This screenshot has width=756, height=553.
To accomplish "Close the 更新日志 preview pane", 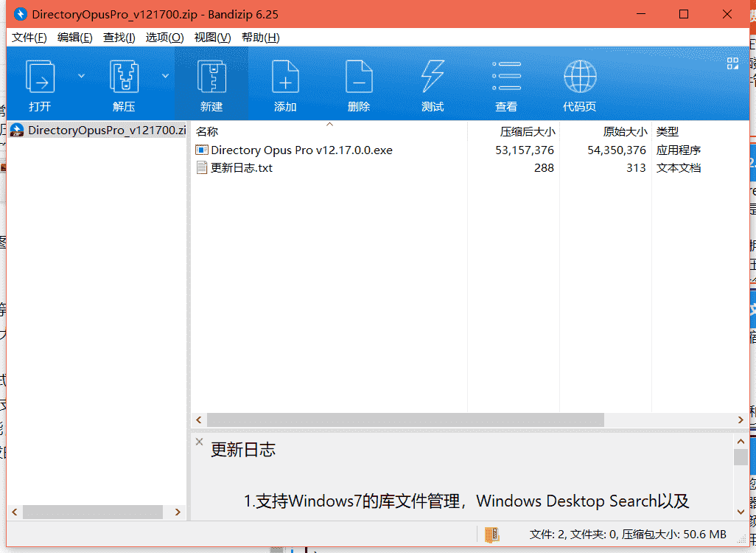I will click(x=199, y=442).
